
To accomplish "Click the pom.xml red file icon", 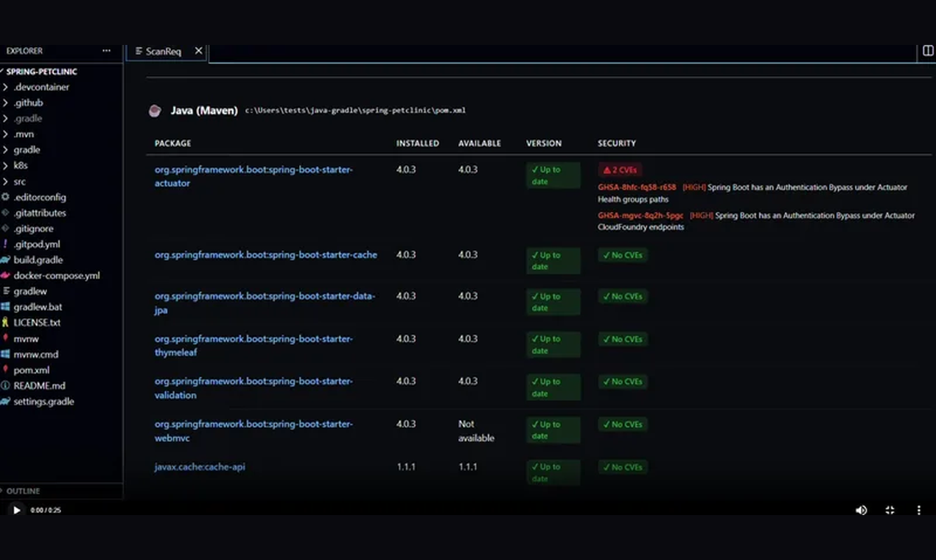I will tap(6, 370).
